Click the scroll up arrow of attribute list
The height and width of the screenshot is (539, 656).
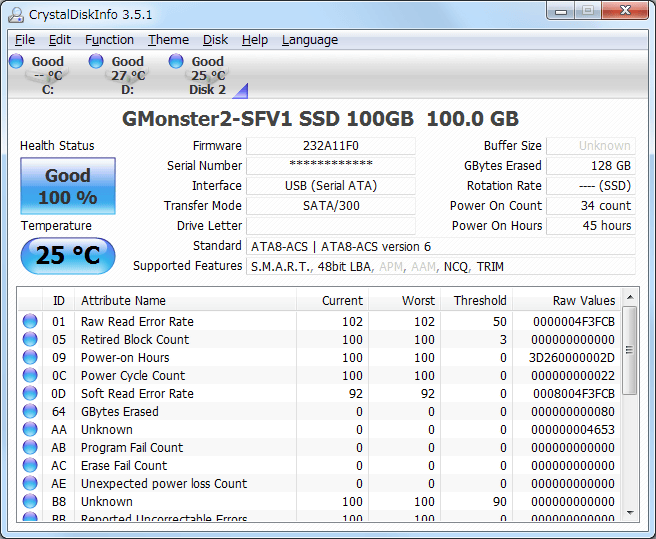(x=630, y=298)
